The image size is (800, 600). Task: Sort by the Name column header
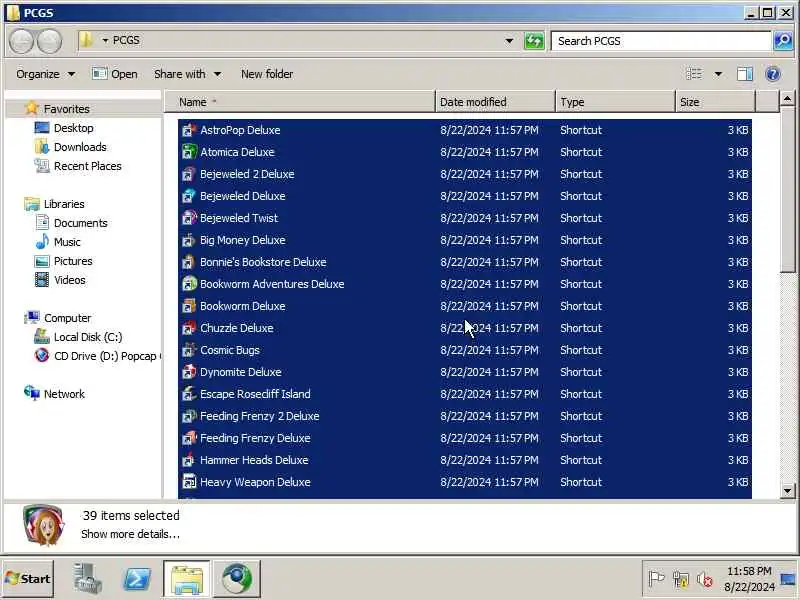pos(300,102)
